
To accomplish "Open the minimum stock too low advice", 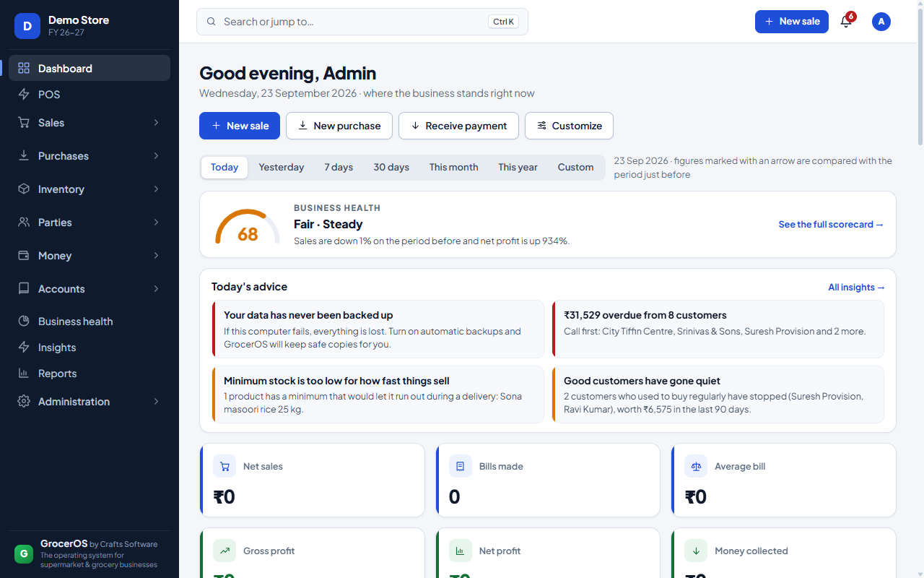I will point(378,394).
